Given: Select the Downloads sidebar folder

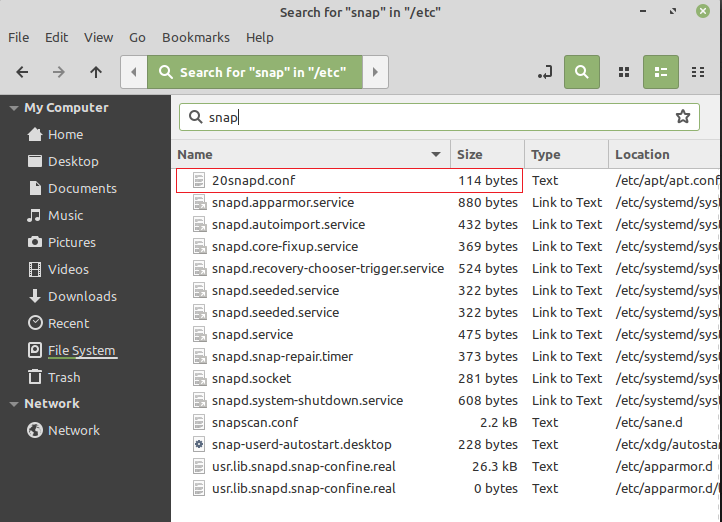Looking at the screenshot, I should [82, 296].
